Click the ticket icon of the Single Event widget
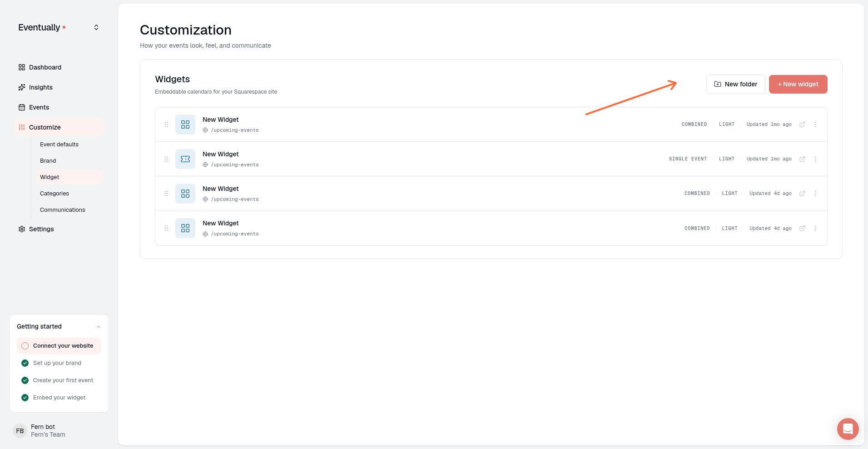 click(x=185, y=159)
